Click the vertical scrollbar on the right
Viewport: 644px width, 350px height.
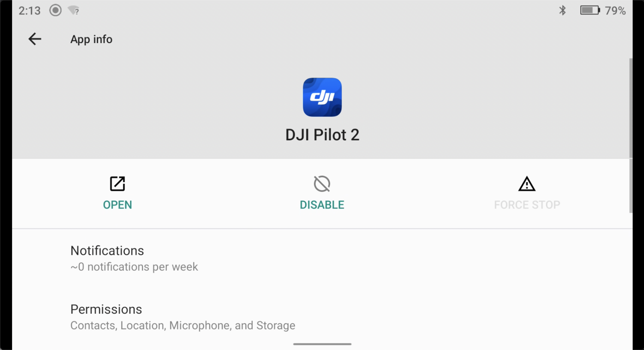631,135
